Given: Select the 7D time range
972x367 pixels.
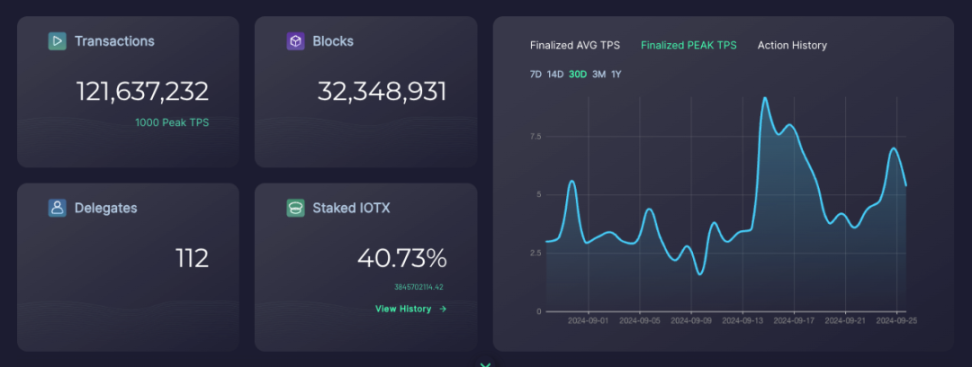Looking at the screenshot, I should 536,74.
